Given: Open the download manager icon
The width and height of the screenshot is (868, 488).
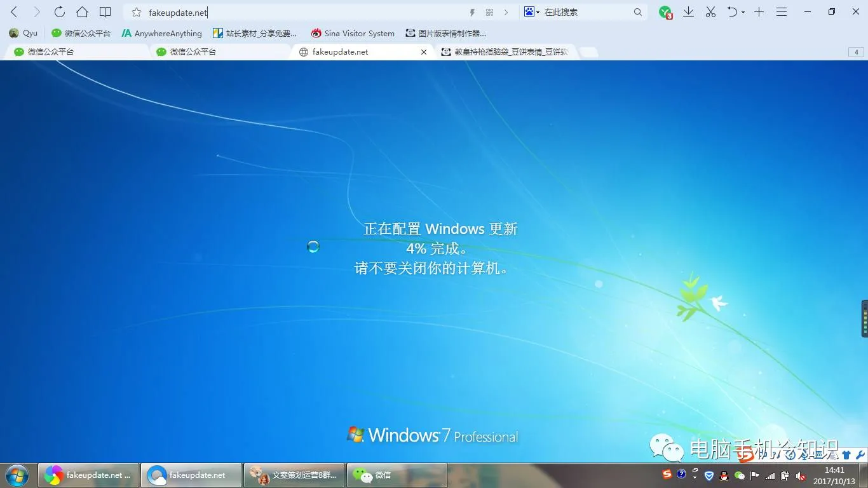Looking at the screenshot, I should click(689, 11).
